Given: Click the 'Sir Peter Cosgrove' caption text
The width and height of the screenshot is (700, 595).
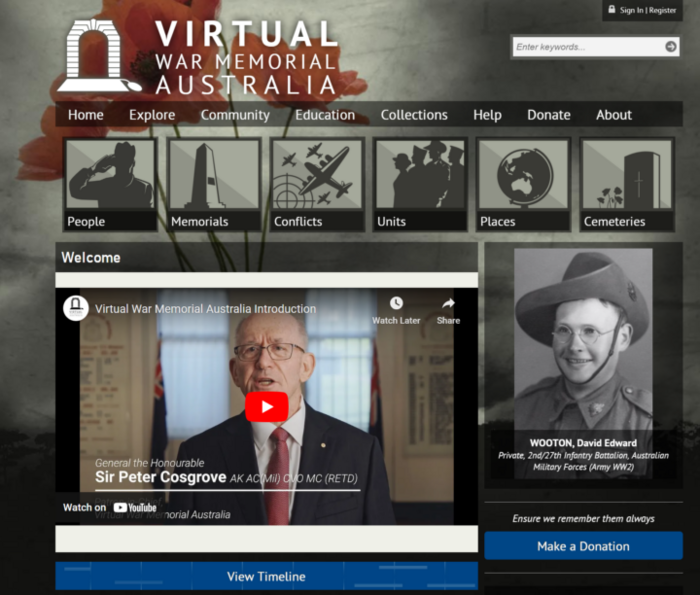Looking at the screenshot, I should pos(161,477).
